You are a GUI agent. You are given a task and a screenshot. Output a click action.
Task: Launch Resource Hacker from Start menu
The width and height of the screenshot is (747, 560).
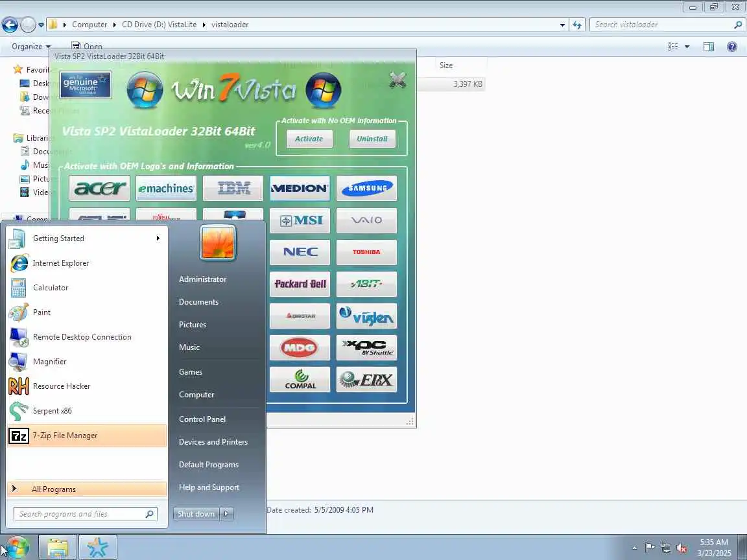coord(87,386)
